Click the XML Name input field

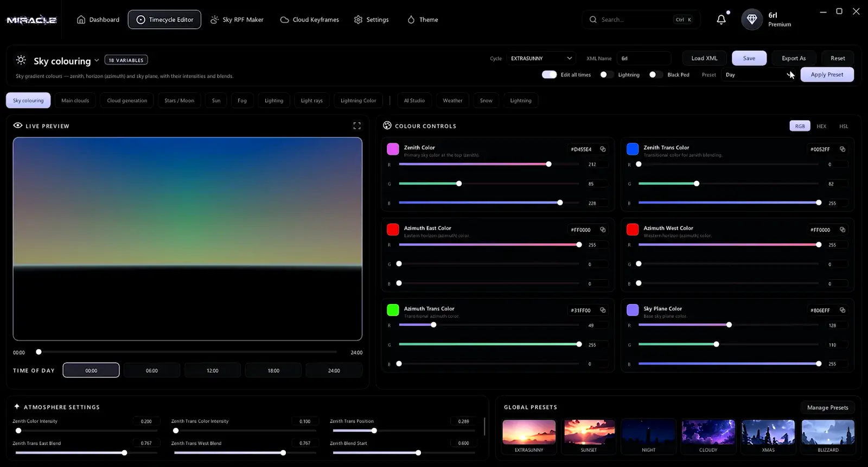click(x=643, y=58)
